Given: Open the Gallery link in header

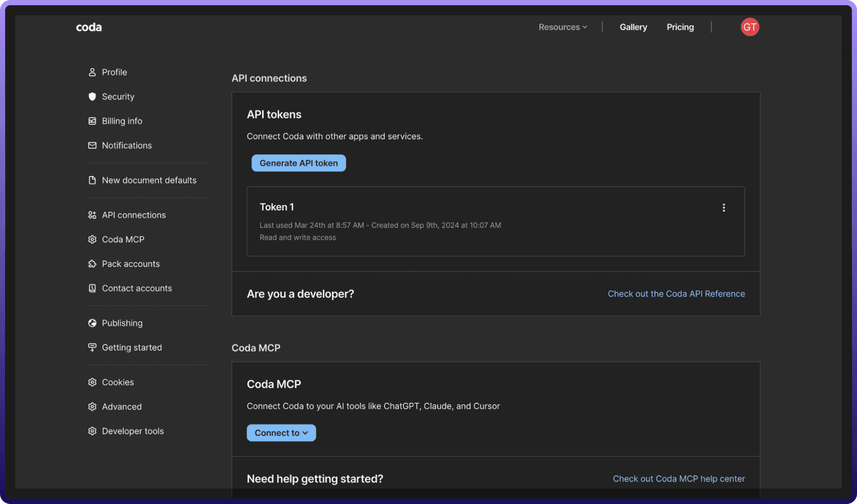Looking at the screenshot, I should pos(633,27).
